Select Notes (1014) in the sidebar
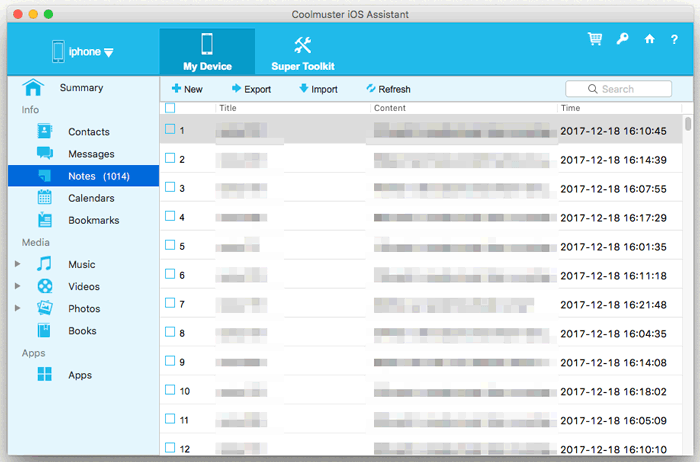Image resolution: width=700 pixels, height=462 pixels. coord(83,176)
